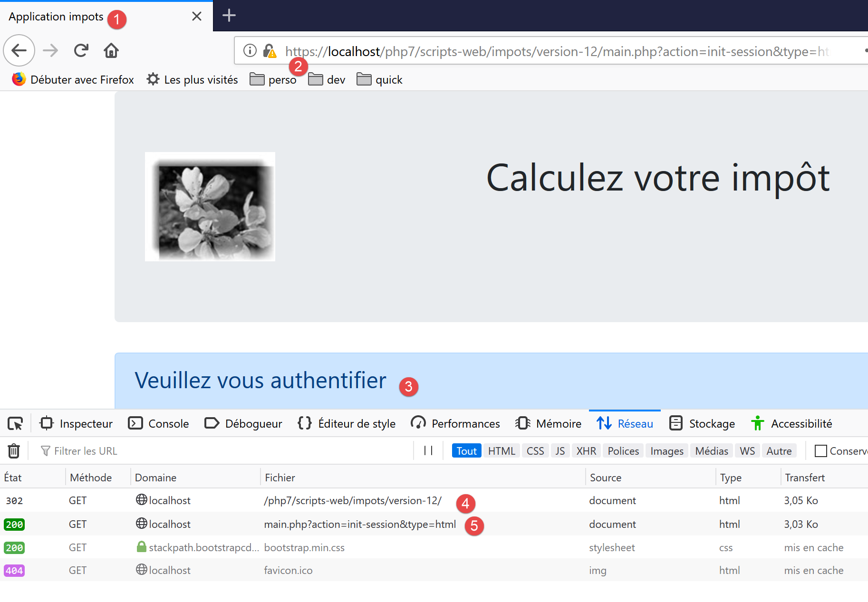The width and height of the screenshot is (868, 602).
Task: Open the quick bookmarks folder
Action: (380, 80)
